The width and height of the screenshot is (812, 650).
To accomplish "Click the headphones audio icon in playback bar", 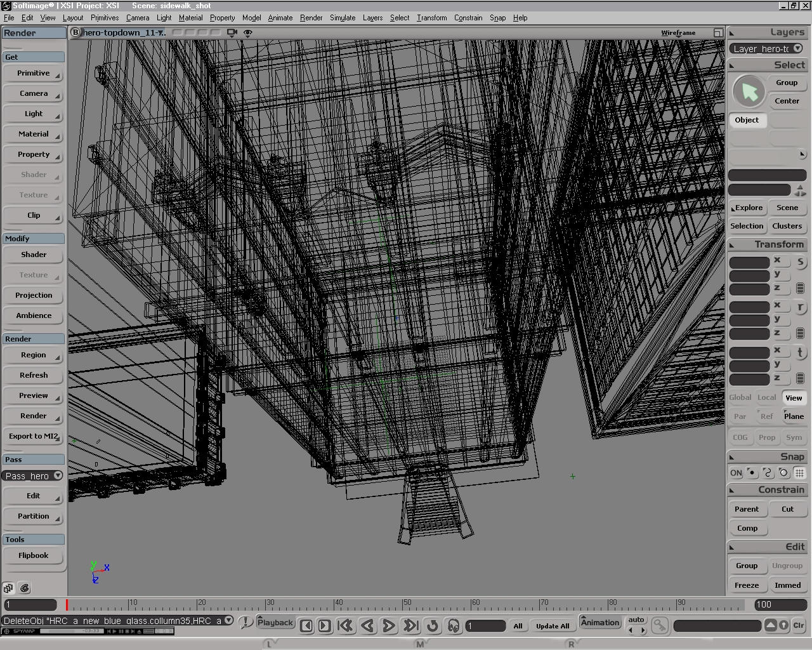I will 453,626.
